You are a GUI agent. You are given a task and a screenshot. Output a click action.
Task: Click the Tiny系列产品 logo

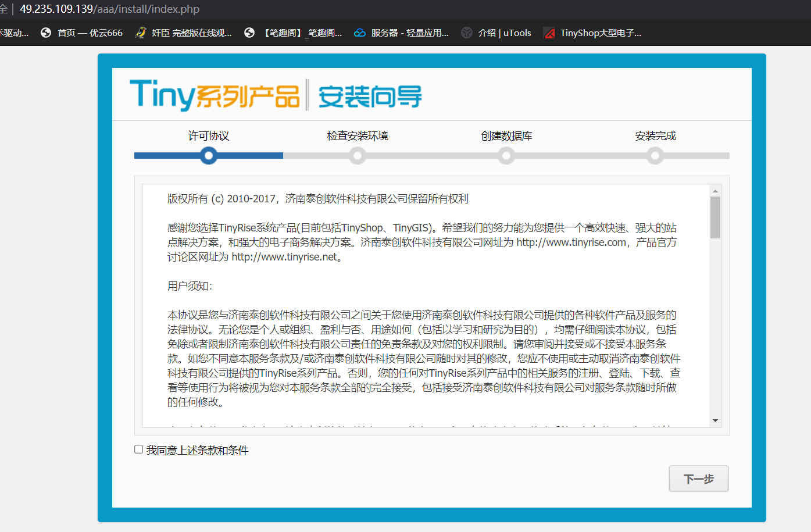pyautogui.click(x=215, y=95)
